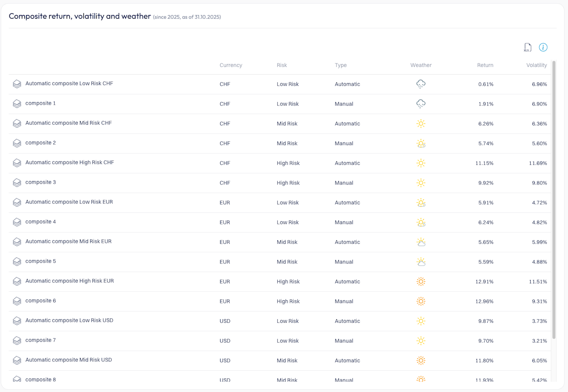This screenshot has height=392, width=568.
Task: Sort by the Return column header
Action: tap(485, 65)
